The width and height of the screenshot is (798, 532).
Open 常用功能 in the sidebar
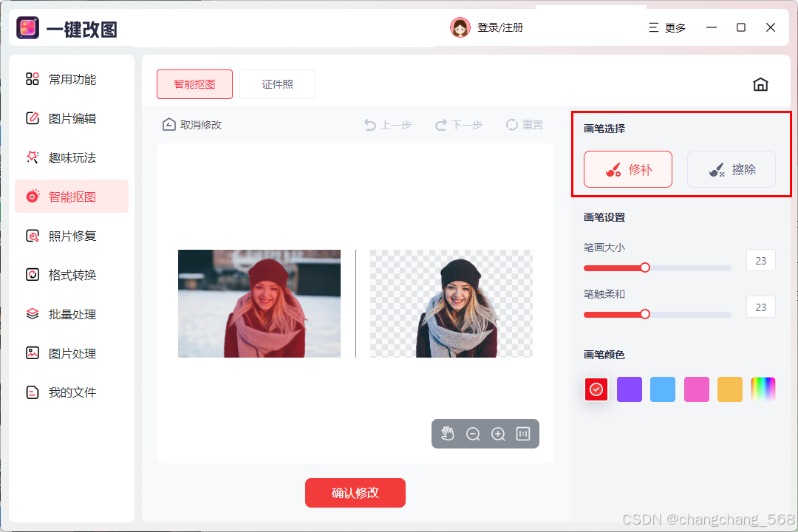tap(71, 79)
